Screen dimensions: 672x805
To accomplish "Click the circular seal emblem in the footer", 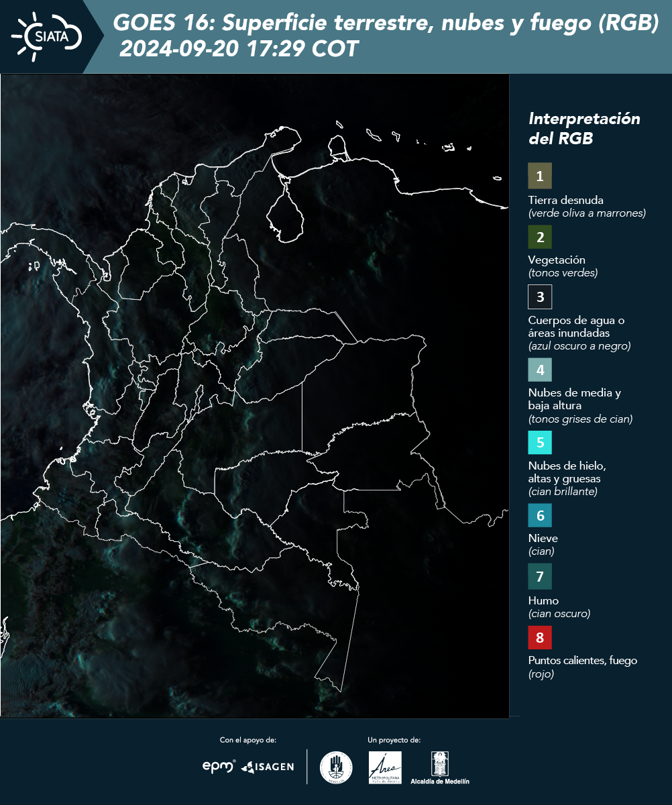I will tap(336, 767).
